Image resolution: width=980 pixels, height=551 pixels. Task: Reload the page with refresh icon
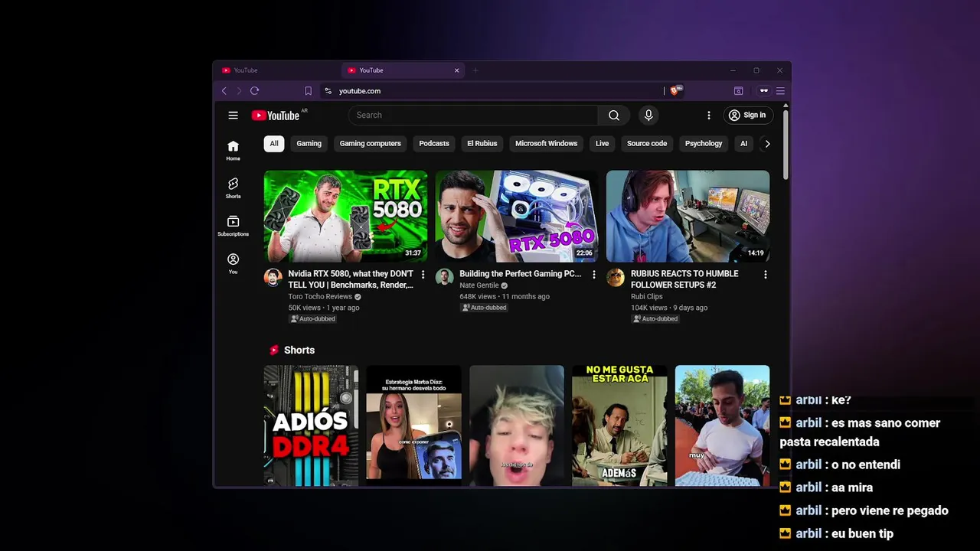pos(255,91)
